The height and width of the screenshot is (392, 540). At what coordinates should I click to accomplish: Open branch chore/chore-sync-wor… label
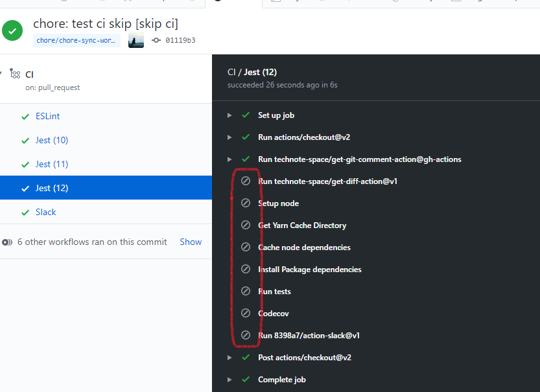pyautogui.click(x=76, y=40)
